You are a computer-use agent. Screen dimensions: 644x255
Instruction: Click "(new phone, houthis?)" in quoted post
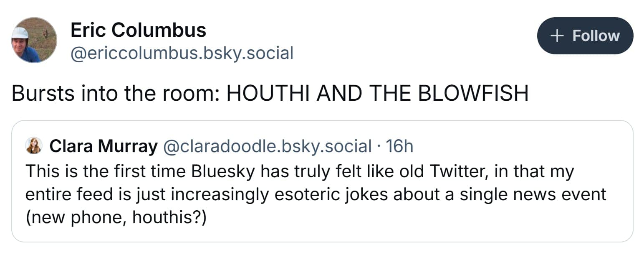click(x=116, y=218)
